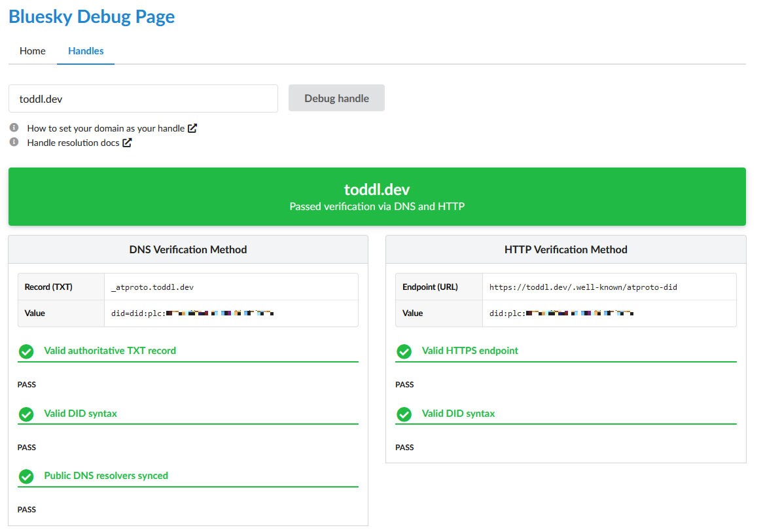Expand Valid HTTPS endpoint section
The width and height of the screenshot is (763, 532).
[x=566, y=351]
